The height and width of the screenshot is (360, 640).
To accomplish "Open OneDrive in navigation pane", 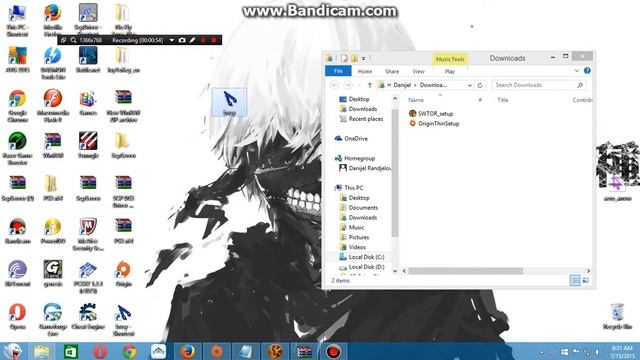I will (x=351, y=138).
